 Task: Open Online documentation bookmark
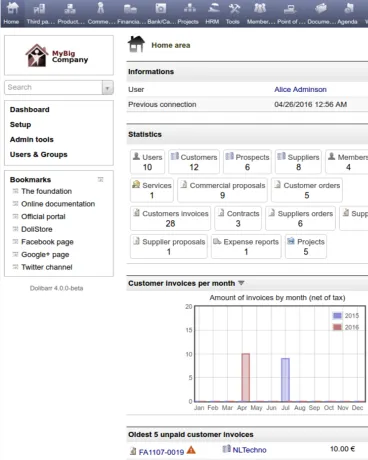(x=58, y=204)
